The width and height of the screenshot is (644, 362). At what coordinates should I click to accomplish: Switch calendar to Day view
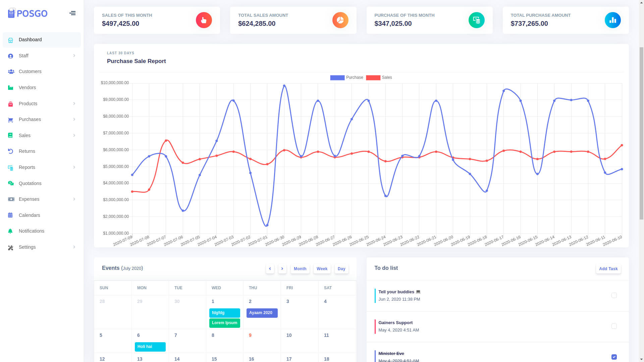coord(341,269)
